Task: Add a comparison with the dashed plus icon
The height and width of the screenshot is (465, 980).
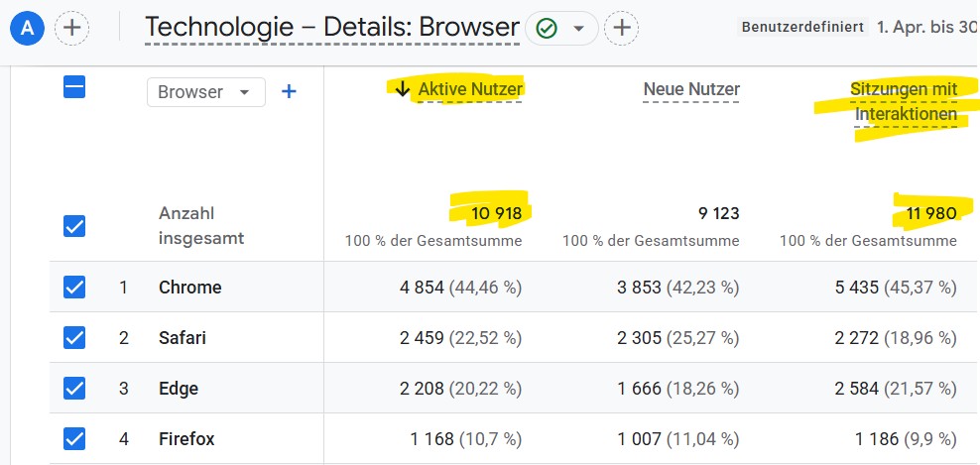Action: [71, 28]
